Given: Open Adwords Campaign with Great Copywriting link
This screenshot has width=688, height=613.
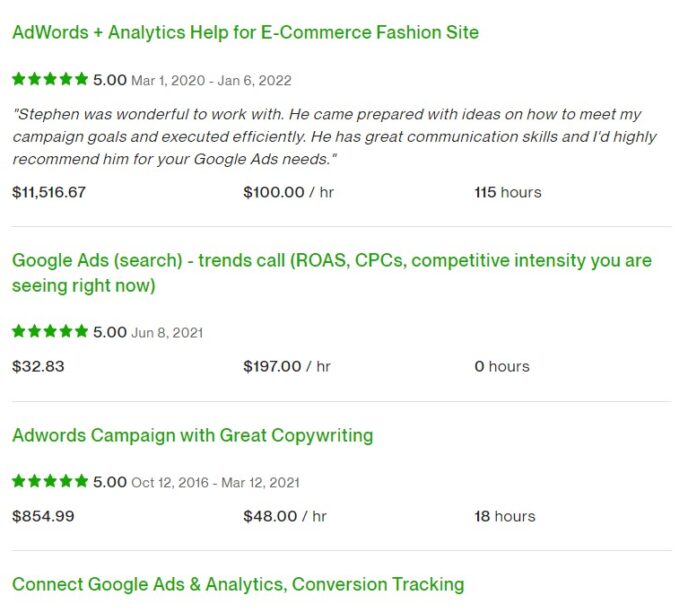Looking at the screenshot, I should tap(192, 436).
